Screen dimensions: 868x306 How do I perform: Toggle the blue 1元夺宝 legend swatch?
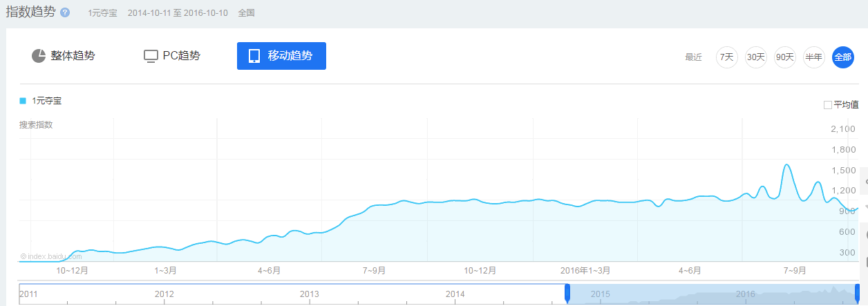tap(23, 101)
